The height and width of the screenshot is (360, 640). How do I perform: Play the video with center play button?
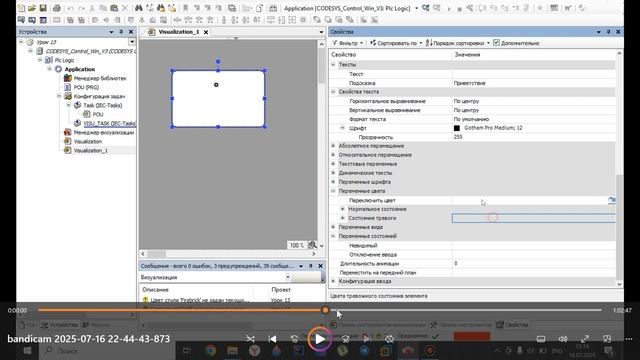[x=320, y=339]
